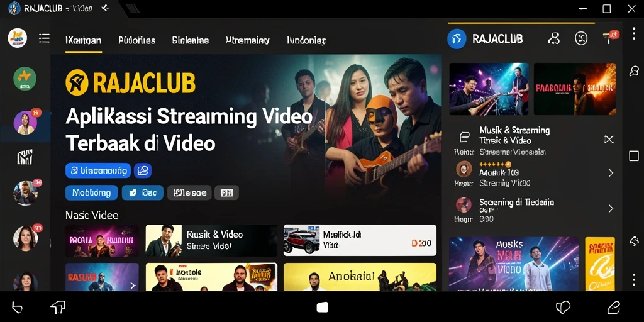
Task: Expand the Sceaning di Tledatia row chevron
Action: 611,208
